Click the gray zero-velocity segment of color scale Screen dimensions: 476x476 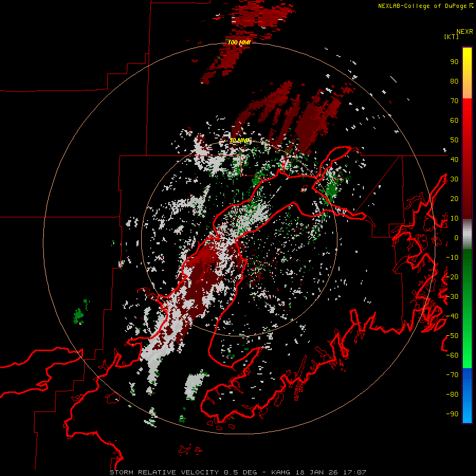(x=467, y=234)
